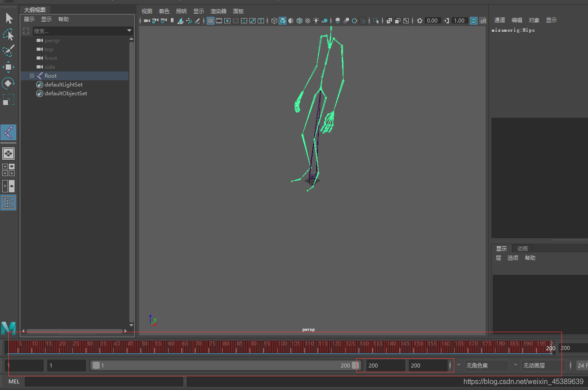Image resolution: width=588 pixels, height=390 pixels.
Task: Toggle use all lights bulb icon
Action: pos(316,21)
